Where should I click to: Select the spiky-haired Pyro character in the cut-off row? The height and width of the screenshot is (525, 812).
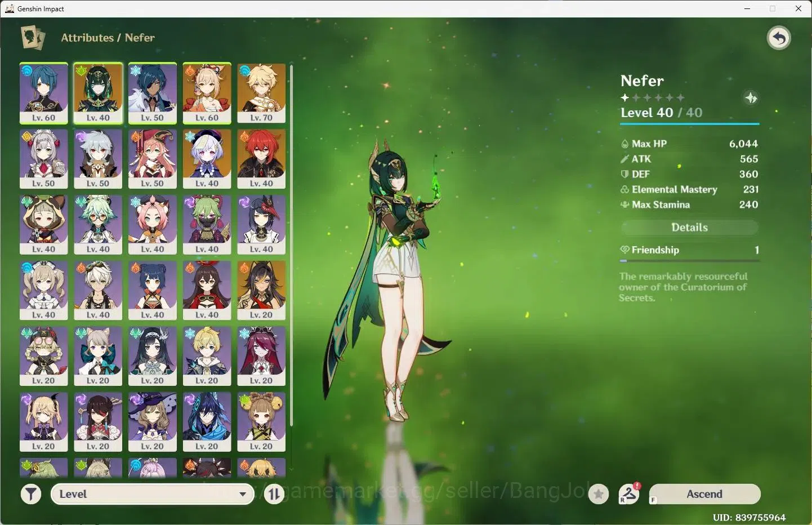tap(207, 468)
